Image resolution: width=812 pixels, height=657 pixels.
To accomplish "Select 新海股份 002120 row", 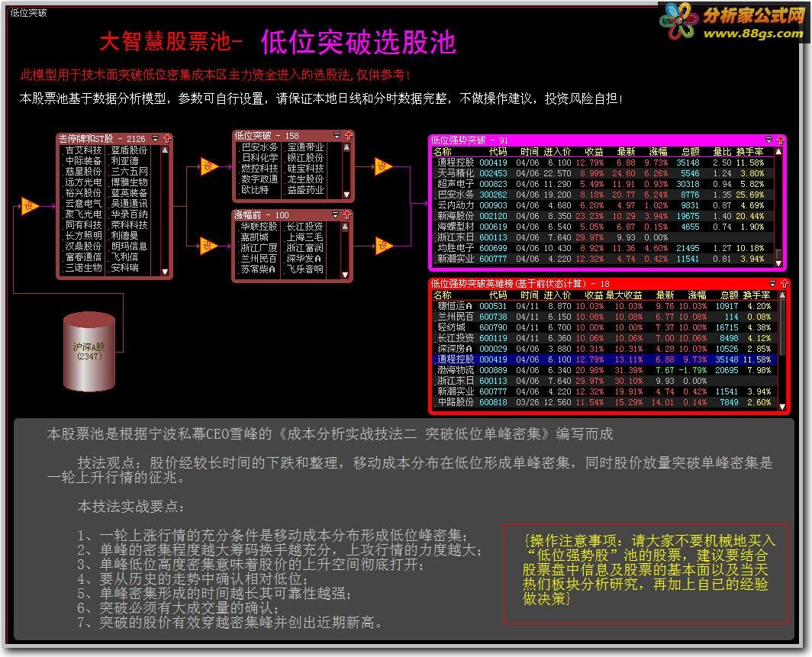I will (x=604, y=216).
